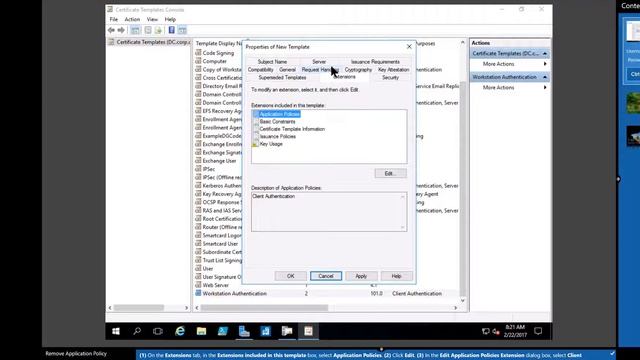The width and height of the screenshot is (640, 360).
Task: Close the Properties of New Template dialog
Action: point(409,47)
